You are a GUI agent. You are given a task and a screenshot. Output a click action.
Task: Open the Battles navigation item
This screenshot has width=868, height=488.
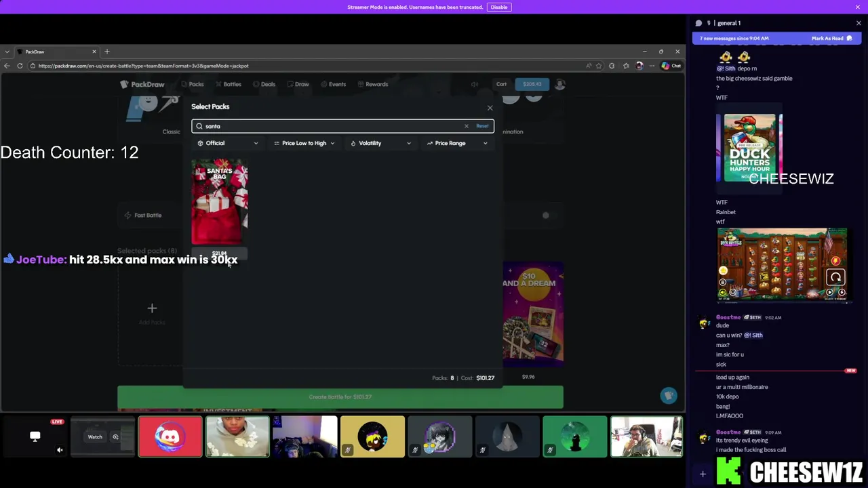pyautogui.click(x=229, y=84)
